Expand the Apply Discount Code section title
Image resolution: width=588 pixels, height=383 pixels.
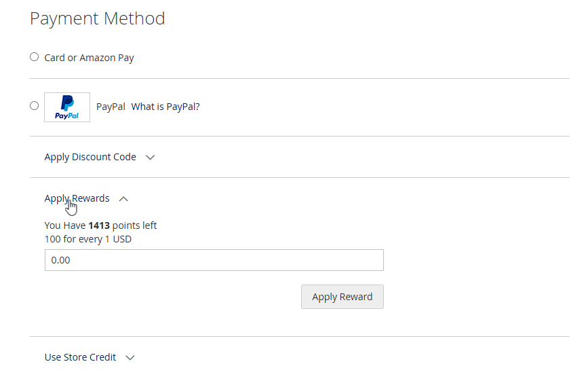(90, 157)
